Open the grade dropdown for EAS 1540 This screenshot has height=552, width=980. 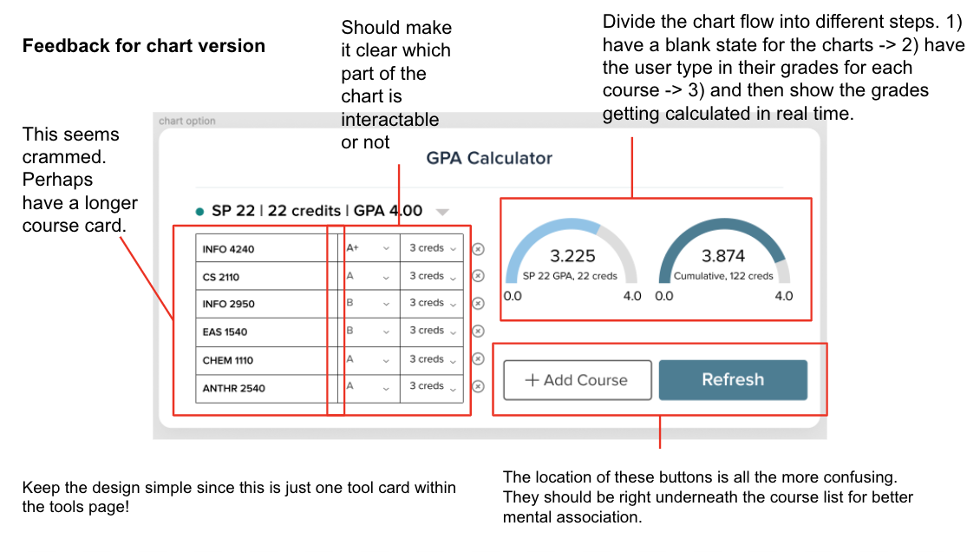[x=369, y=332]
